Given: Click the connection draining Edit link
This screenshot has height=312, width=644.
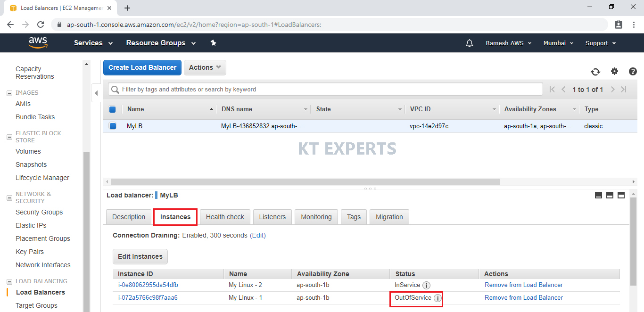Looking at the screenshot, I should coord(258,235).
